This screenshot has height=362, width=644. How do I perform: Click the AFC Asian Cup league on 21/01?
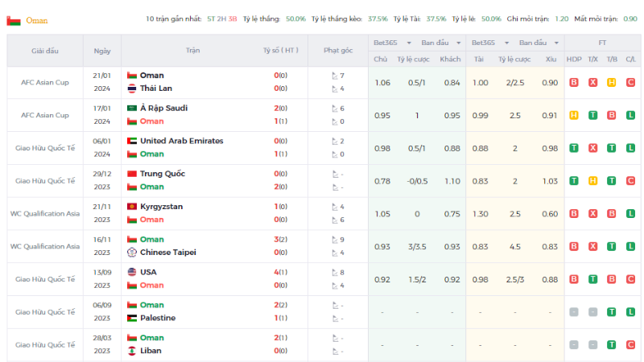coord(45,83)
